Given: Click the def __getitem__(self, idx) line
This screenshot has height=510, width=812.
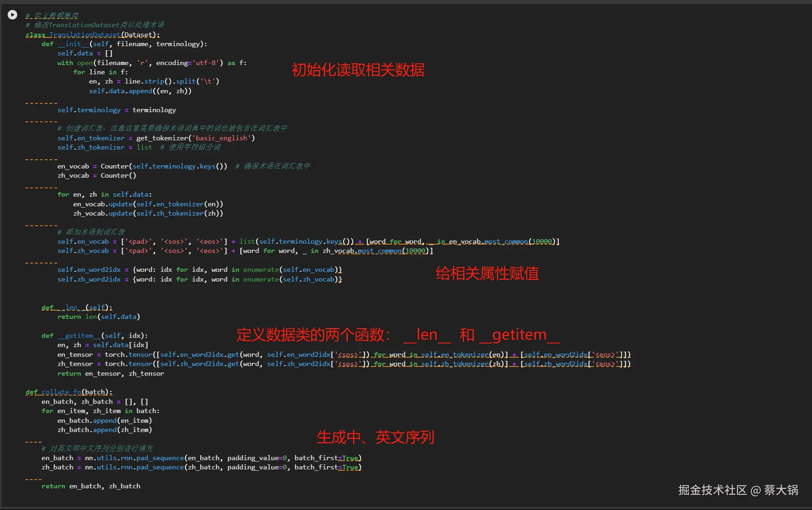Looking at the screenshot, I should tap(95, 336).
